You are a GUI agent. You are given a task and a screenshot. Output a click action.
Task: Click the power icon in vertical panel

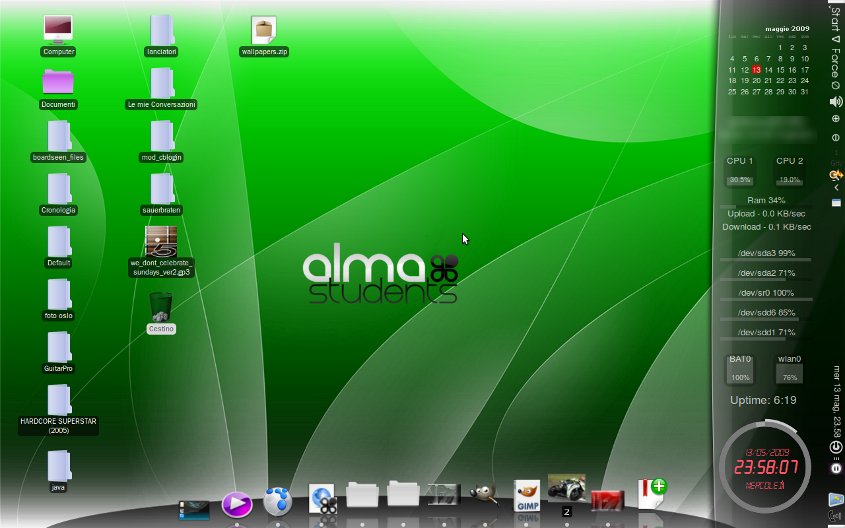(x=835, y=448)
